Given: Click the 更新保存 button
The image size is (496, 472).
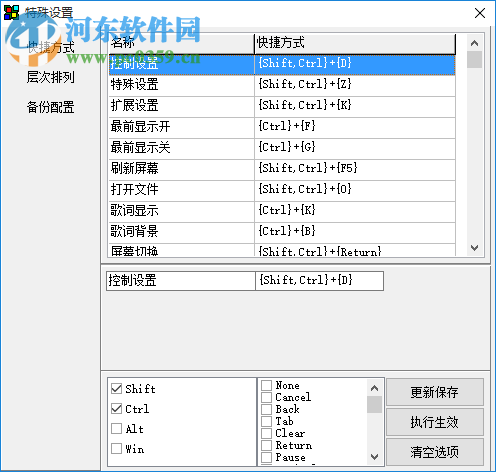Looking at the screenshot, I should (x=435, y=392).
